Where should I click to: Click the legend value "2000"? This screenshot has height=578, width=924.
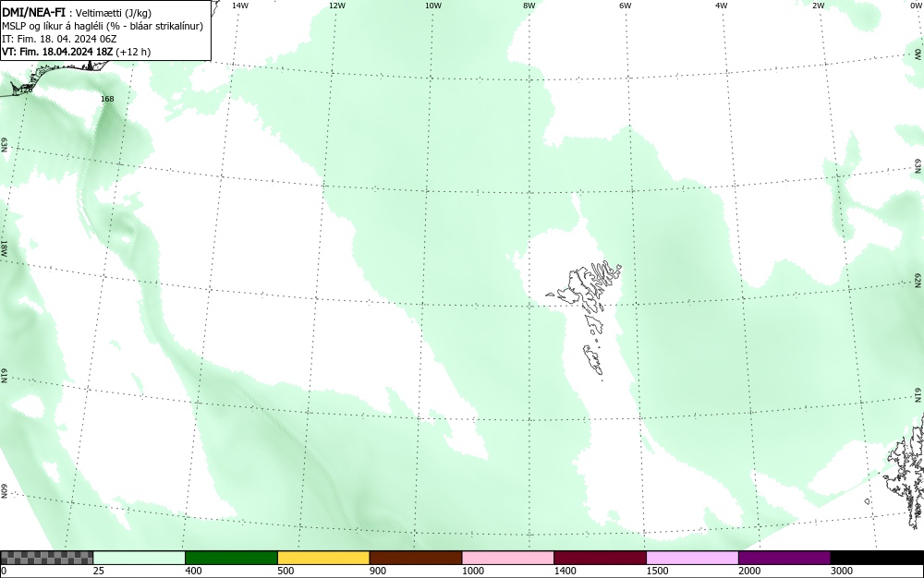coord(749,571)
